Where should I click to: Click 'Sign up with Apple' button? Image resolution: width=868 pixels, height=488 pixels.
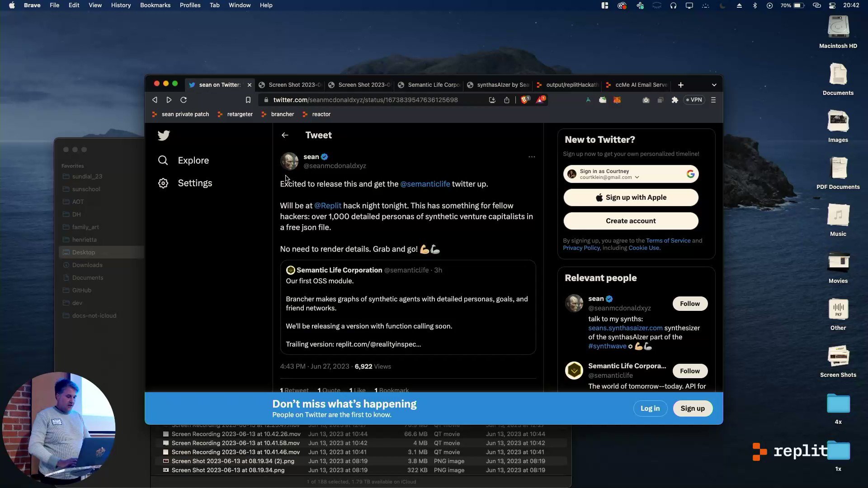pos(631,197)
